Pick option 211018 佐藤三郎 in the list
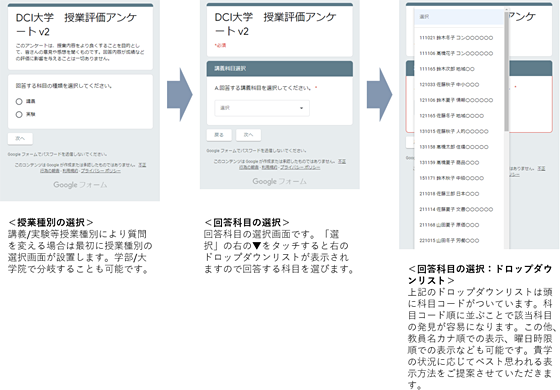Viewport: 560px width, 390px height. pos(459,194)
